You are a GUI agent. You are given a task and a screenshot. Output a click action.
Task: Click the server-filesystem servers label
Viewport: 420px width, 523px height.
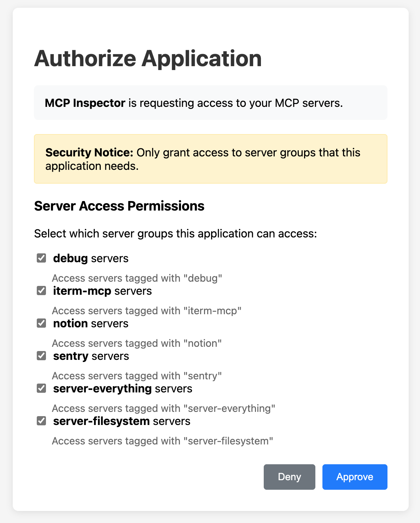point(122,421)
